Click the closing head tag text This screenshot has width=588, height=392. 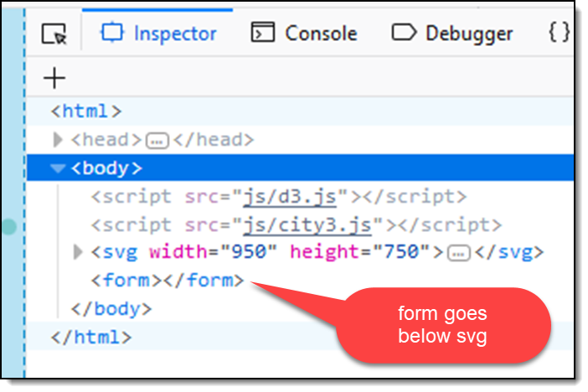[x=214, y=140]
